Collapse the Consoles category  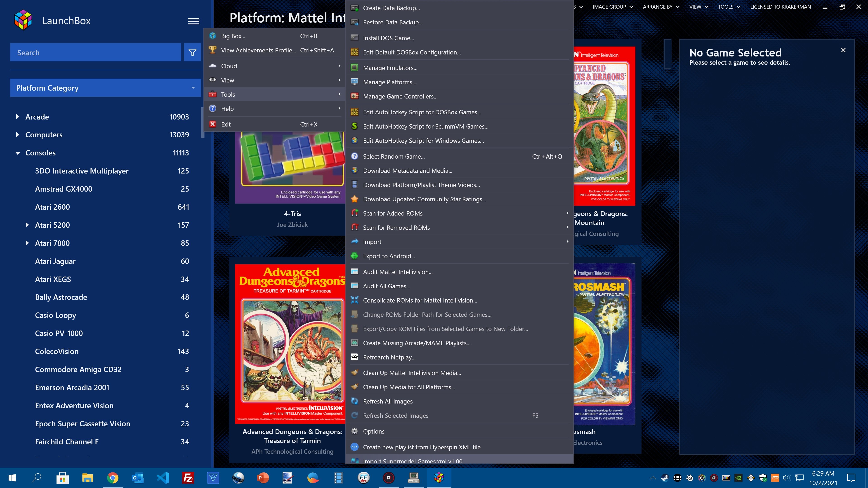pos(18,153)
